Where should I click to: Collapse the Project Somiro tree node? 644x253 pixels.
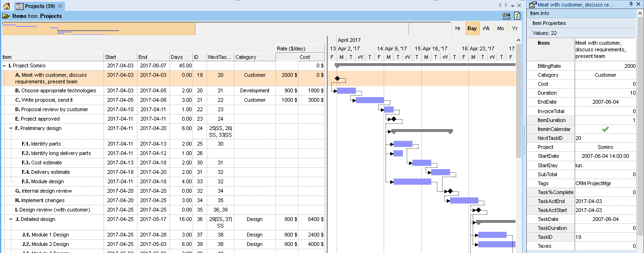tap(4, 65)
